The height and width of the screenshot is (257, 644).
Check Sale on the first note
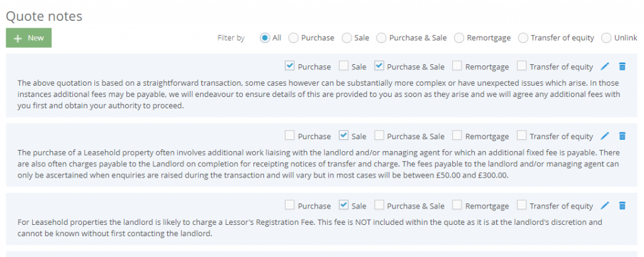[344, 66]
